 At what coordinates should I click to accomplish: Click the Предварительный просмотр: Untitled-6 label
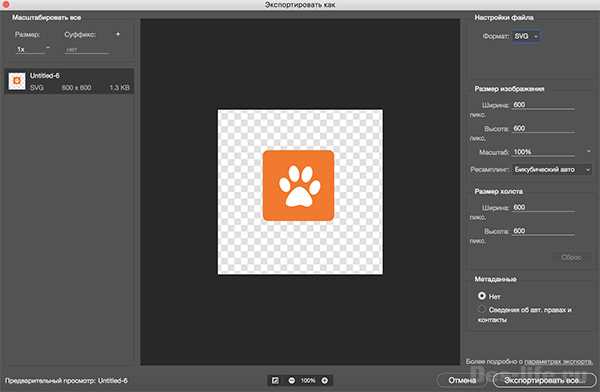point(66,381)
